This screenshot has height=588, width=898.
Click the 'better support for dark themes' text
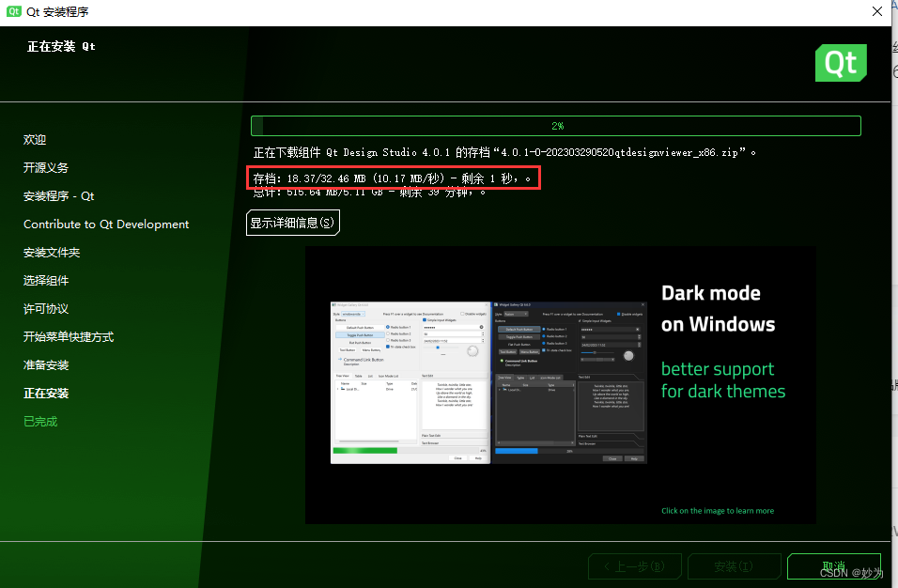(723, 380)
